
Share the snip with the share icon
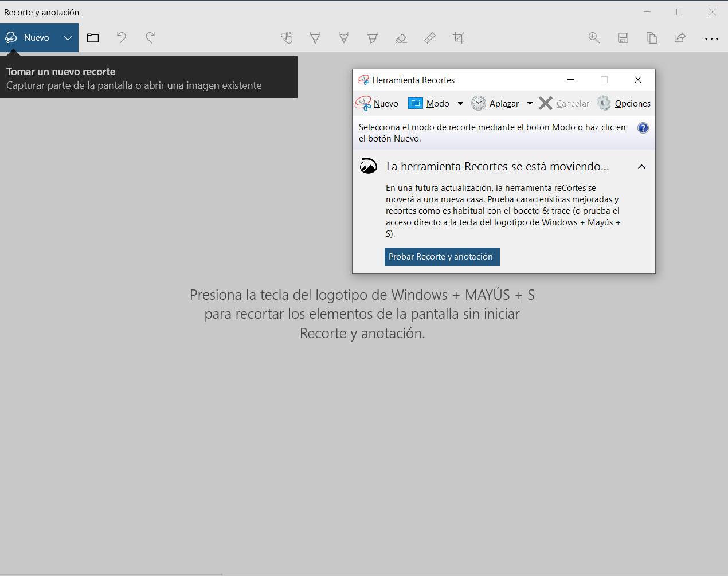tap(680, 38)
